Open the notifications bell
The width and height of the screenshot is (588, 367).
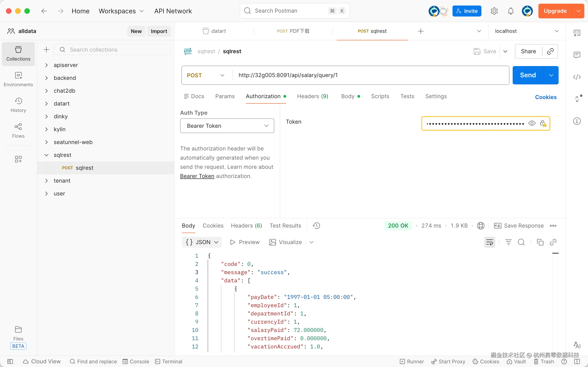click(x=511, y=11)
